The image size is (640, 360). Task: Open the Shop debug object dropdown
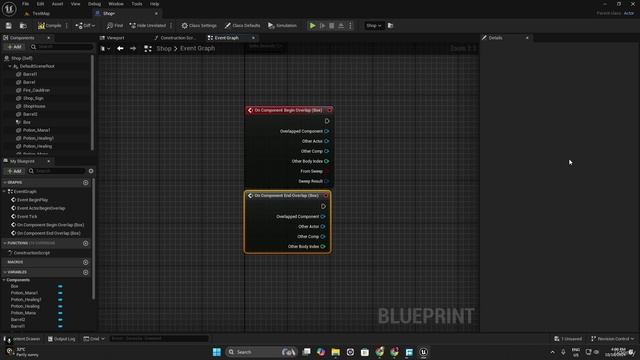pyautogui.click(x=373, y=26)
